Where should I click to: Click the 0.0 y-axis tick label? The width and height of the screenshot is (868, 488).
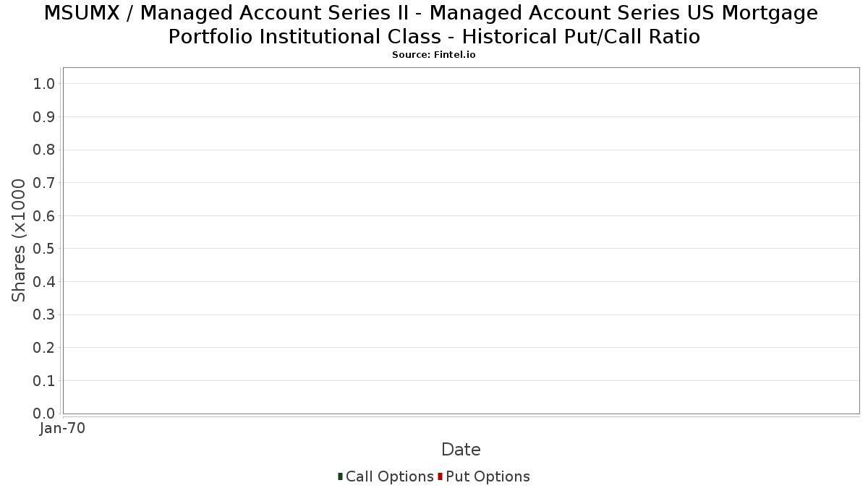[x=44, y=414]
